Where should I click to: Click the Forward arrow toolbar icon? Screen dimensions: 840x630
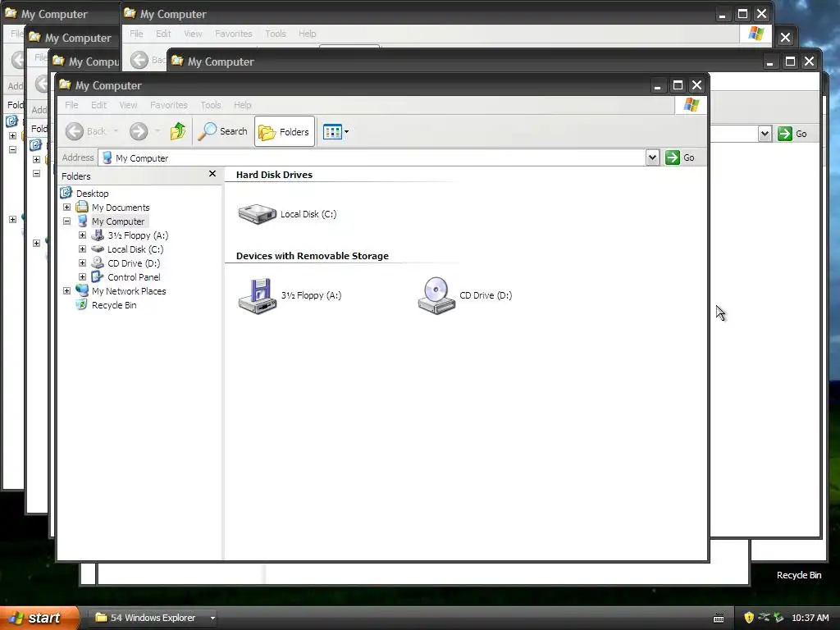click(x=138, y=131)
